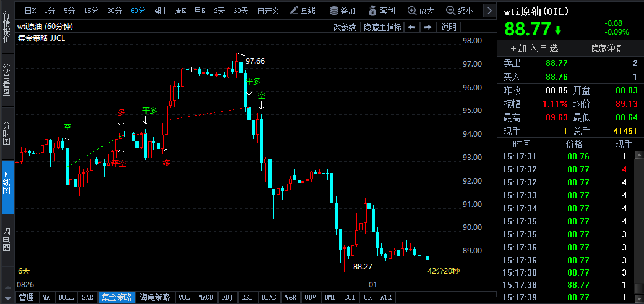Select VOL indicator tab

pos(184,297)
